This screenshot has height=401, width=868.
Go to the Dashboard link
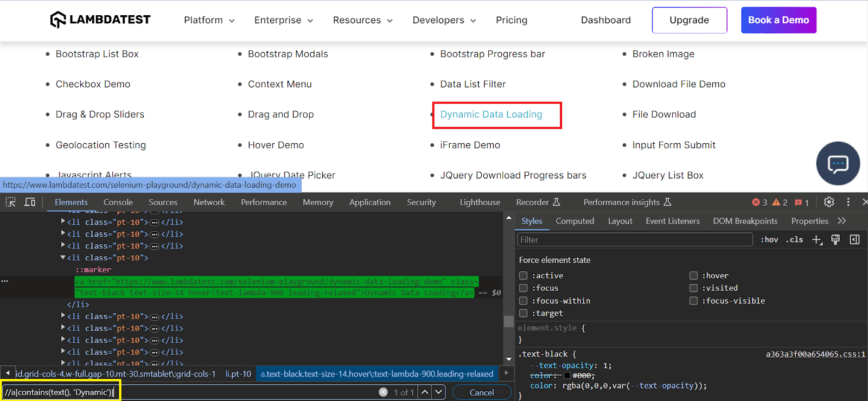tap(606, 20)
